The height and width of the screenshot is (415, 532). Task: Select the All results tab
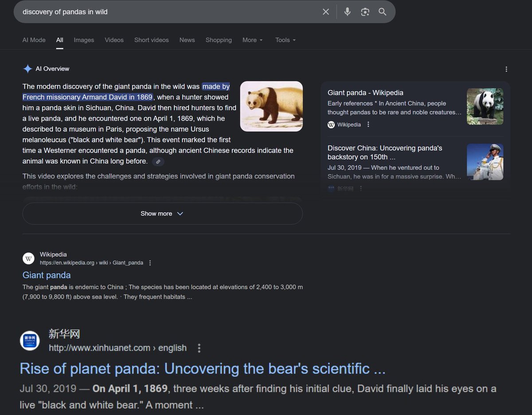pos(60,40)
